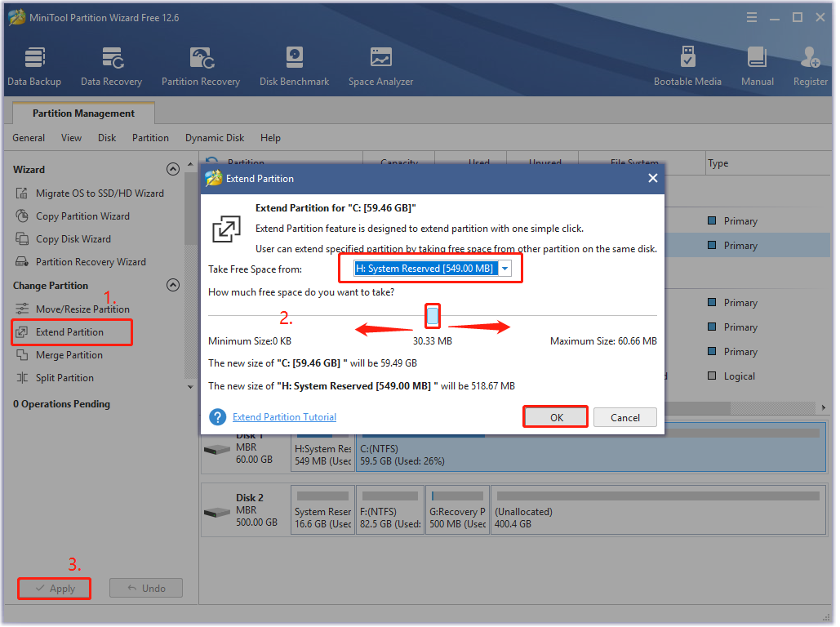Open the Dynamic Disk menu
Viewport: 840px width, 627px height.
click(x=214, y=138)
